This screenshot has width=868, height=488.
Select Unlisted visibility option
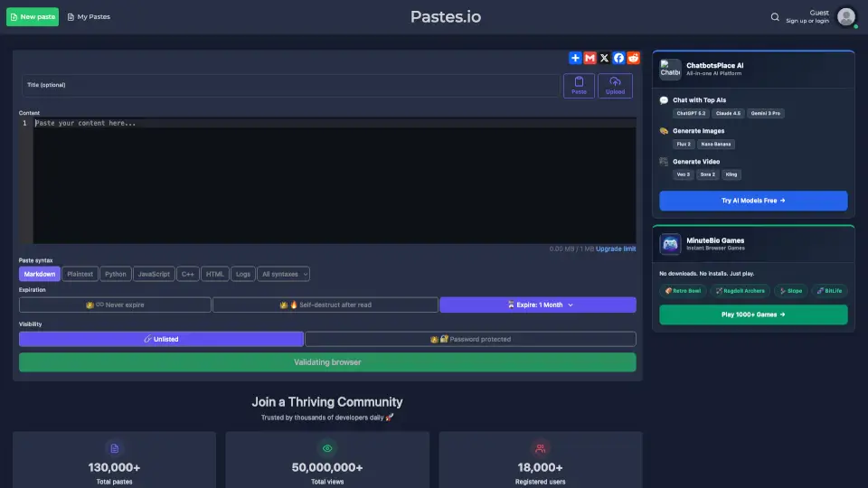[161, 340]
